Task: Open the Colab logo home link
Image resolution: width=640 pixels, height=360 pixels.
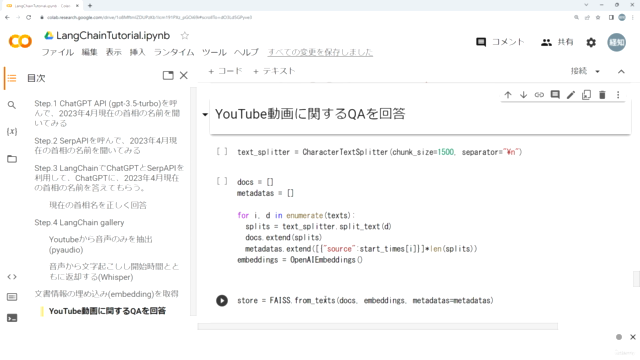Action: point(20,41)
